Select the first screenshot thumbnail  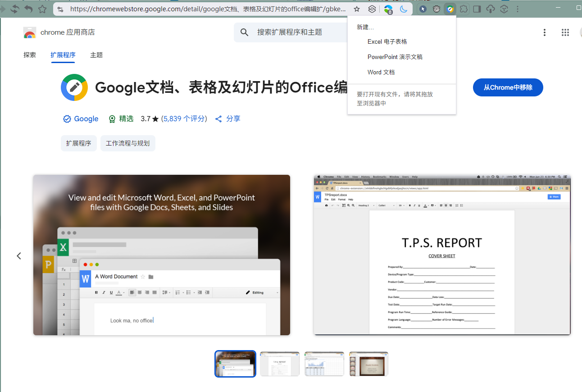(x=236, y=364)
